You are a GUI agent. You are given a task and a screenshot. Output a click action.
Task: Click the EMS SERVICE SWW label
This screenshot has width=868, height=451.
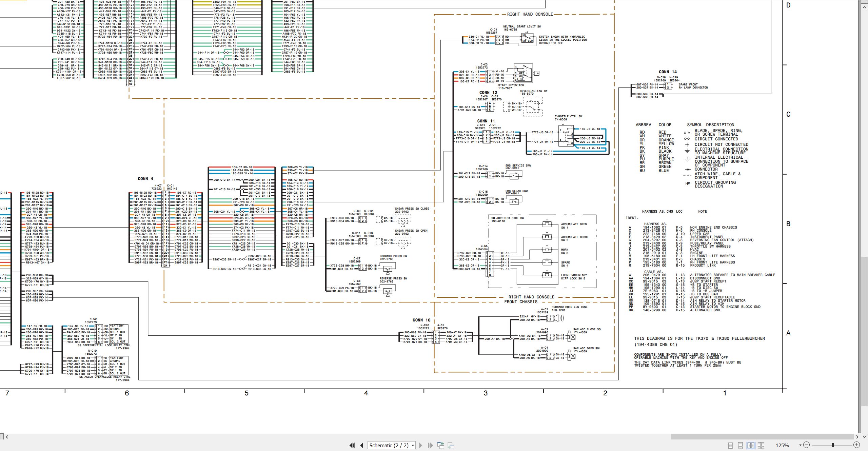pyautogui.click(x=518, y=165)
